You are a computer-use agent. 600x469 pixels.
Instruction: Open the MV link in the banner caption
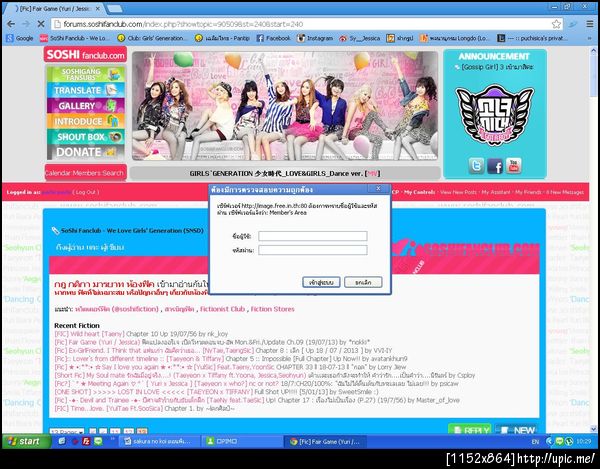click(x=372, y=173)
